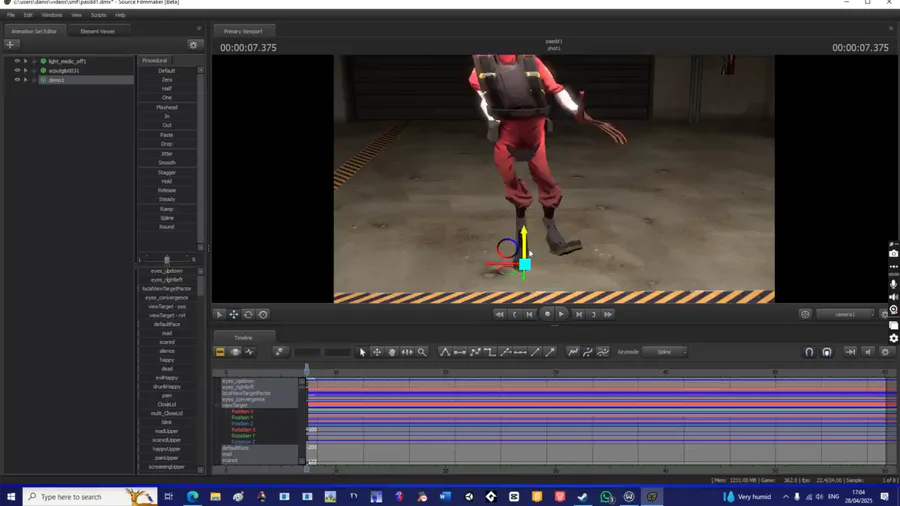Choose the timeline hand pan tool
Viewport: 900px width, 506px height.
click(392, 352)
